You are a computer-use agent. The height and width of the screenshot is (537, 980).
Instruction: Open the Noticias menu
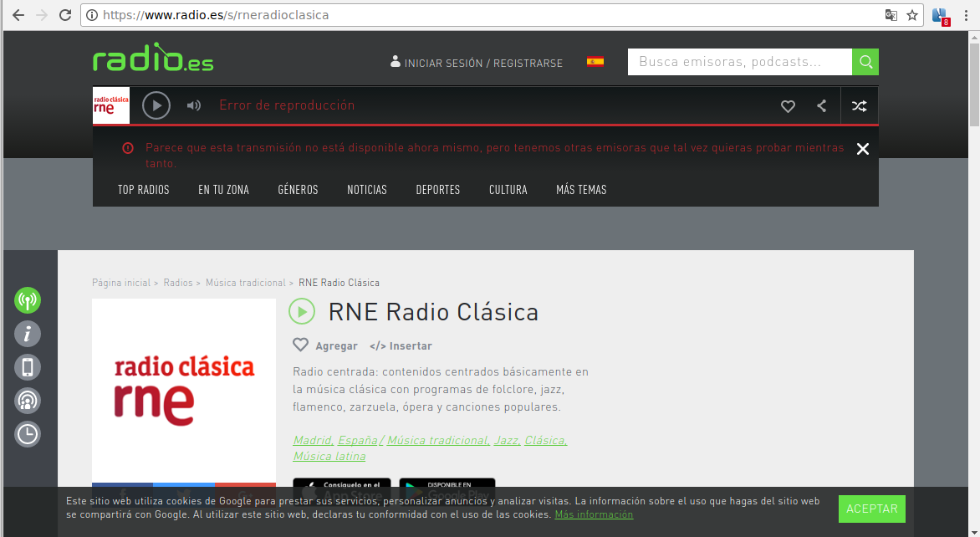[367, 189]
